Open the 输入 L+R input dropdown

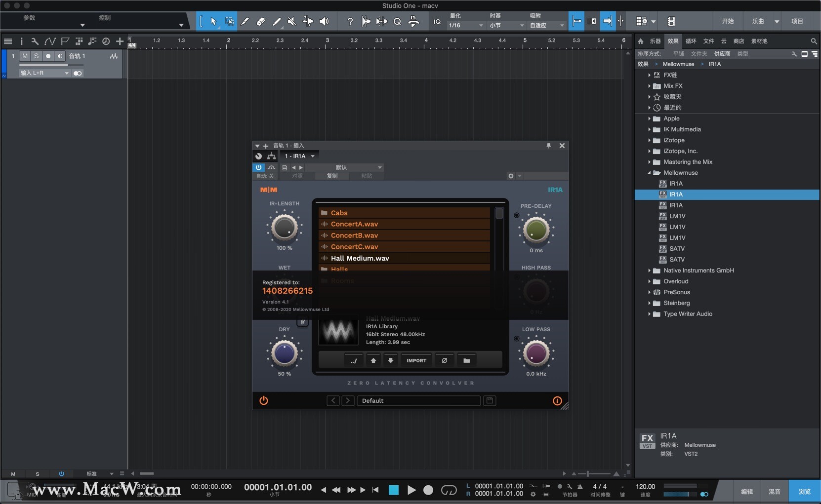tap(44, 73)
